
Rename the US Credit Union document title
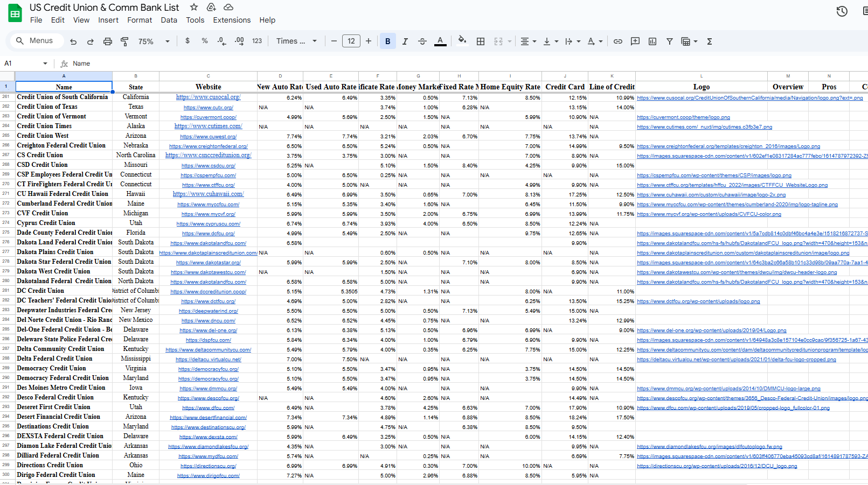pos(104,8)
